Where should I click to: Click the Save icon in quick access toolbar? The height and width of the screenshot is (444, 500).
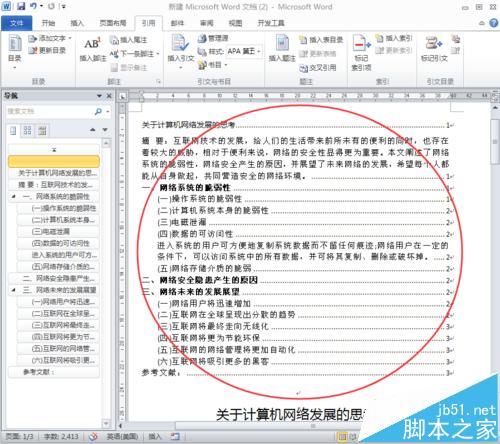point(21,6)
